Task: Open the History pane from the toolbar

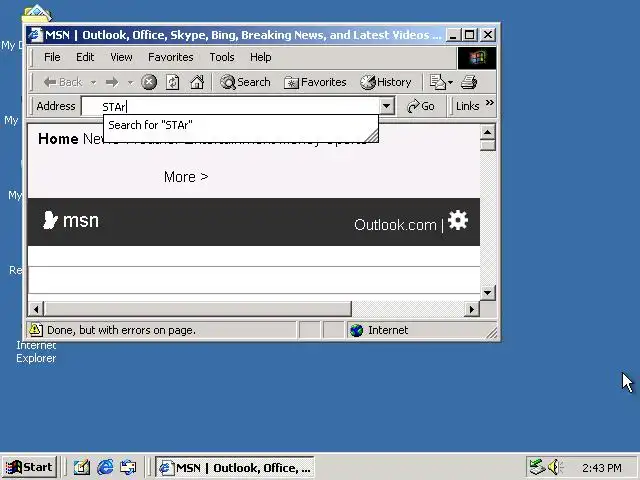Action: tap(386, 82)
